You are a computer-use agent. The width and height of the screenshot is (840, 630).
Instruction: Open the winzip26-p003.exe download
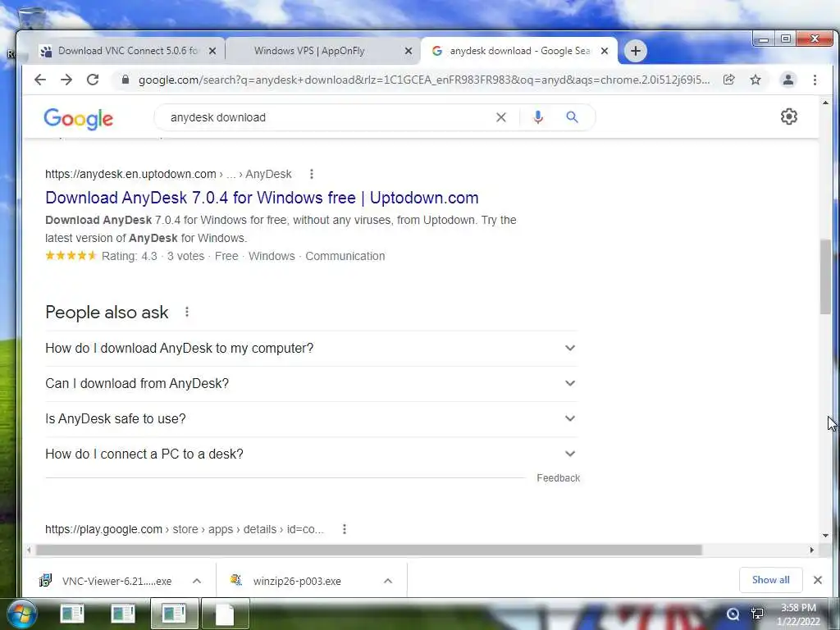(x=297, y=582)
